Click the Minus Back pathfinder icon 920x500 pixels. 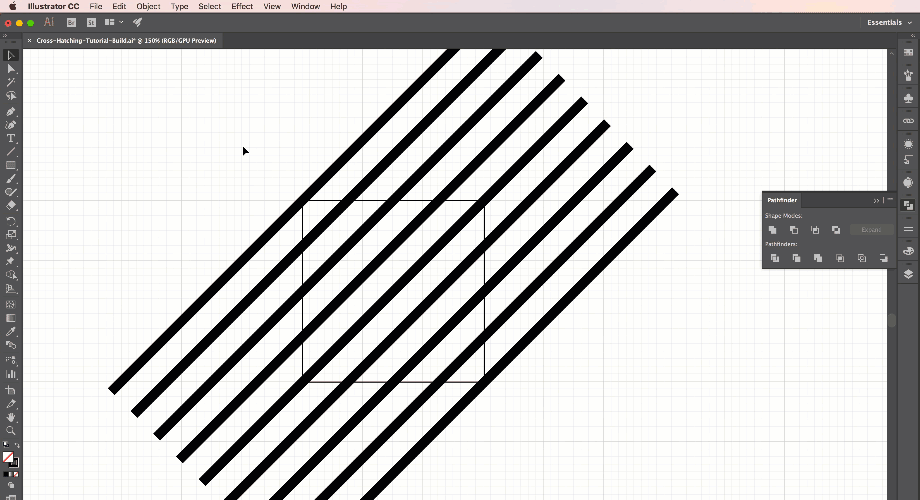click(883, 258)
